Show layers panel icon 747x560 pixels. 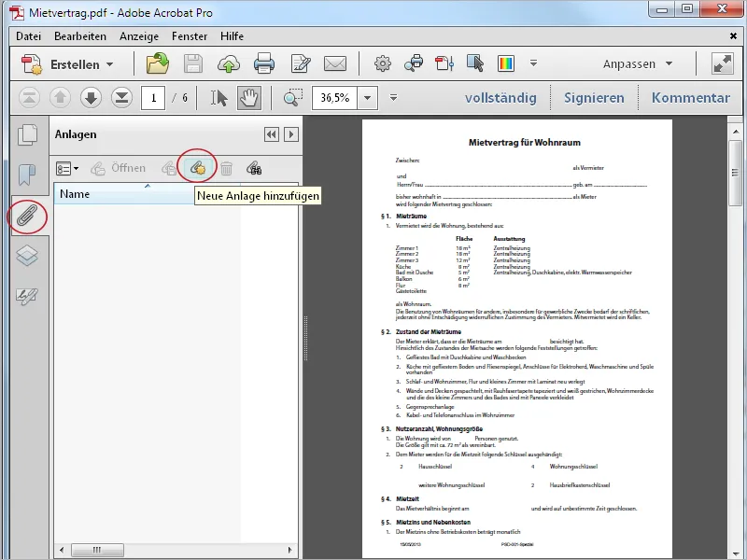pyautogui.click(x=27, y=255)
